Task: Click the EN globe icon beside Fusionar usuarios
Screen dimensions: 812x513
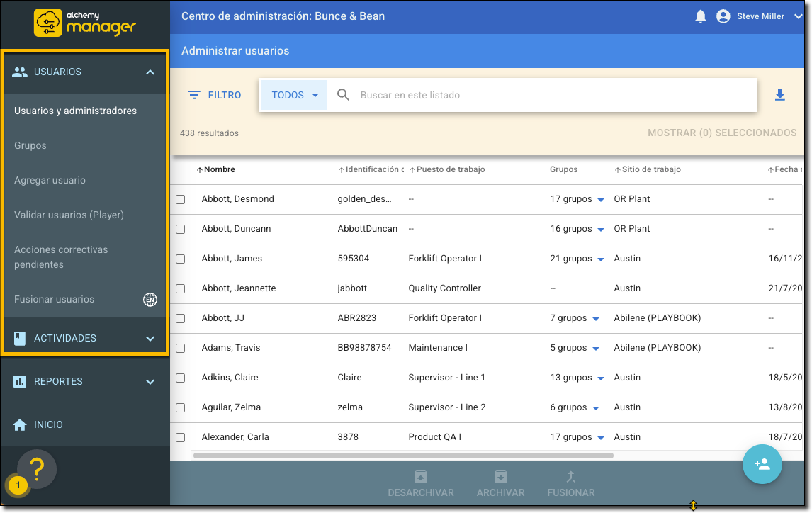Action: click(150, 300)
